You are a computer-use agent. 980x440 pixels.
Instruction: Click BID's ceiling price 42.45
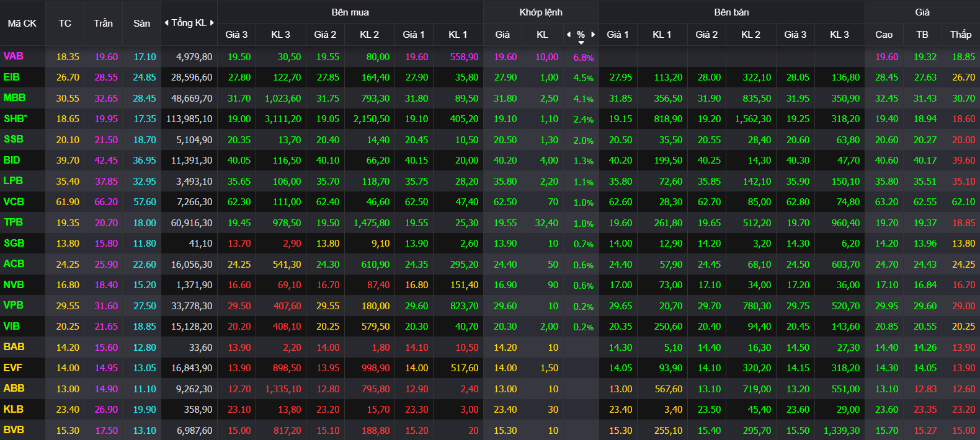click(106, 161)
